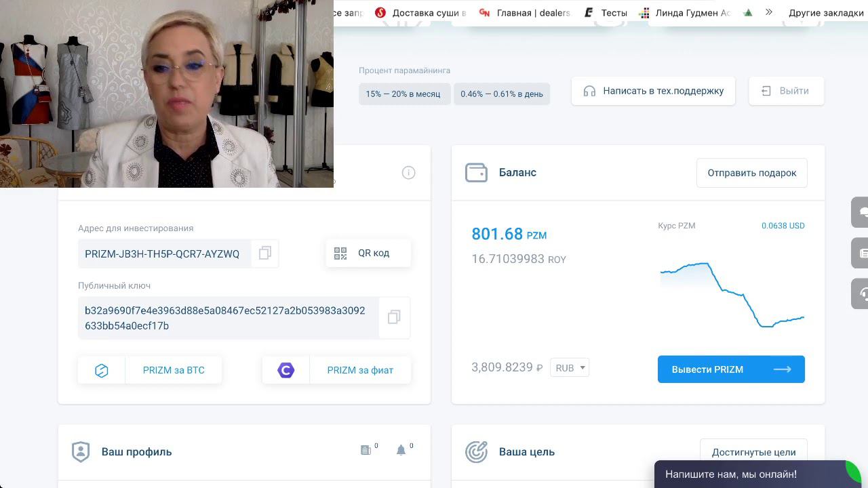The image size is (868, 488).
Task: Click the public key text b32a9690f7e4e…
Action: pyautogui.click(x=224, y=318)
